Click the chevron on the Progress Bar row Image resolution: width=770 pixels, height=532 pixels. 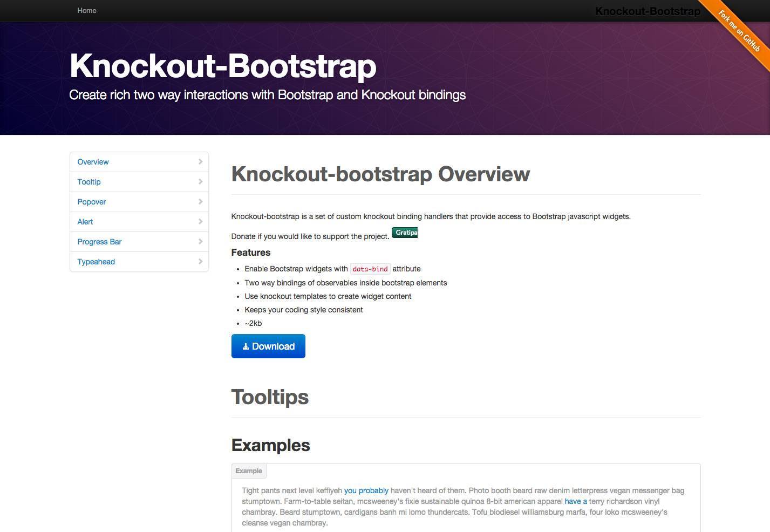[x=200, y=241]
